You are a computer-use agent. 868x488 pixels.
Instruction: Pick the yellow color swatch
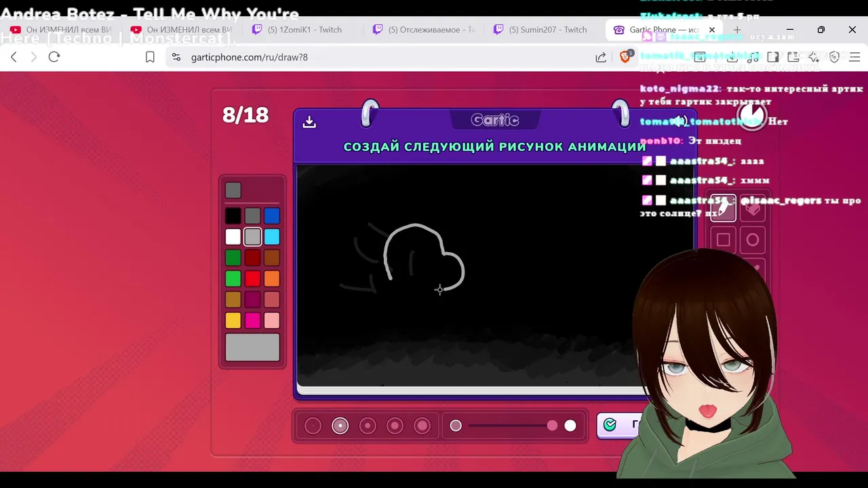[x=233, y=320]
